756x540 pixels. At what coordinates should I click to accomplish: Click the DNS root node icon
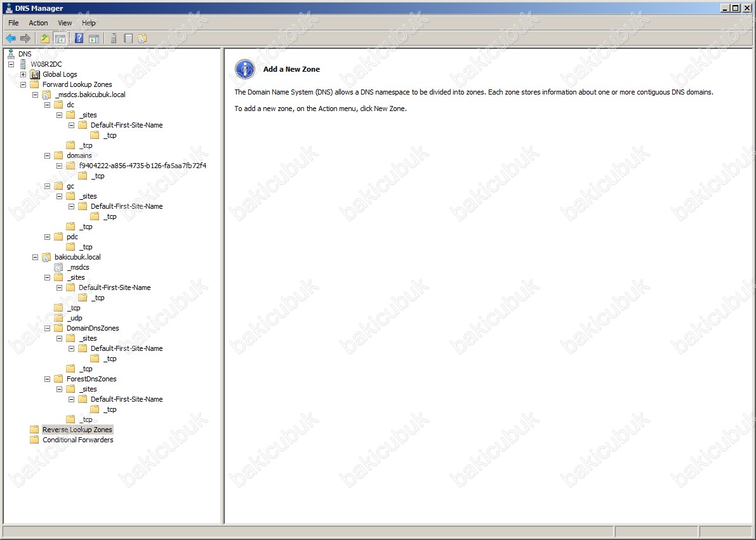[11, 54]
